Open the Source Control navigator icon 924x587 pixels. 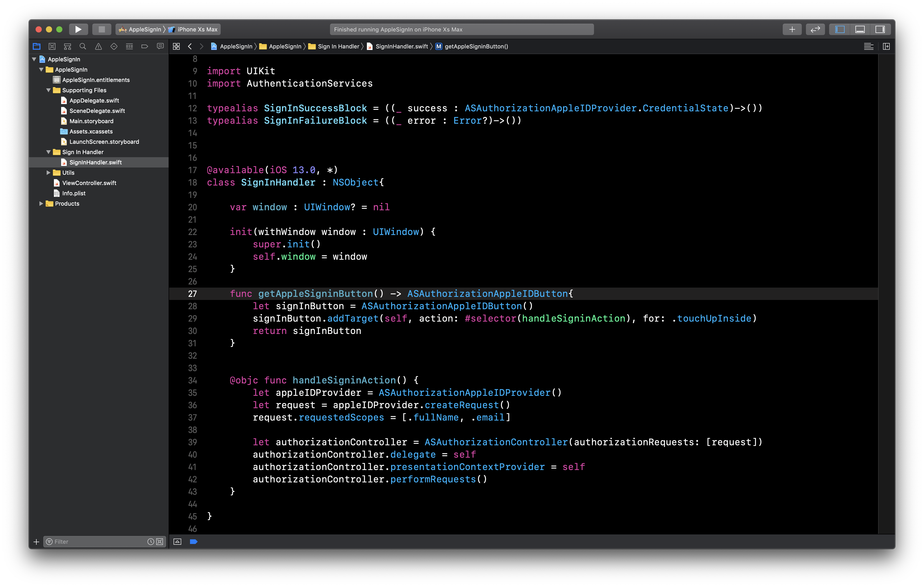click(x=52, y=46)
